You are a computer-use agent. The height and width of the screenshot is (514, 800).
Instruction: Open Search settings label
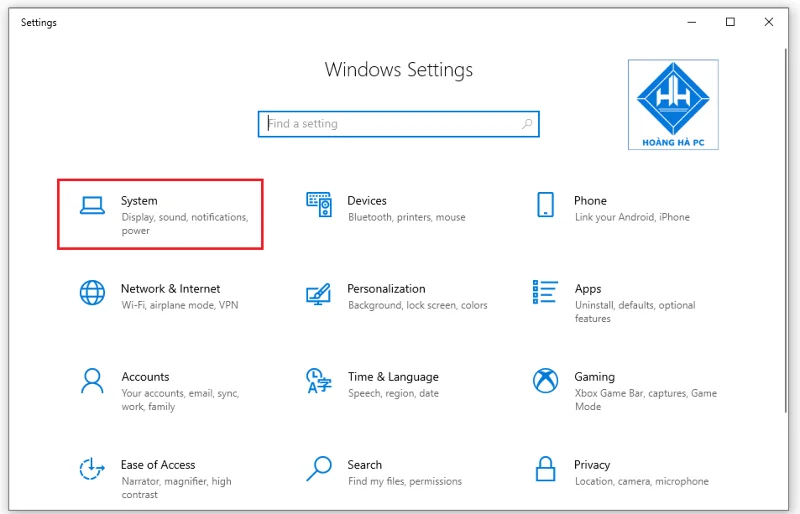365,465
